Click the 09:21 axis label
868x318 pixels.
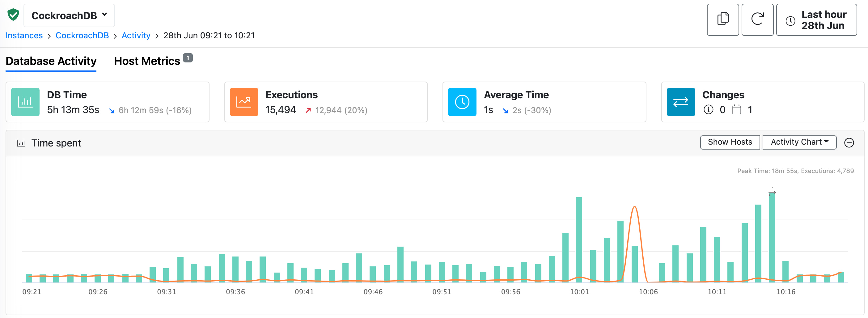pos(32,292)
